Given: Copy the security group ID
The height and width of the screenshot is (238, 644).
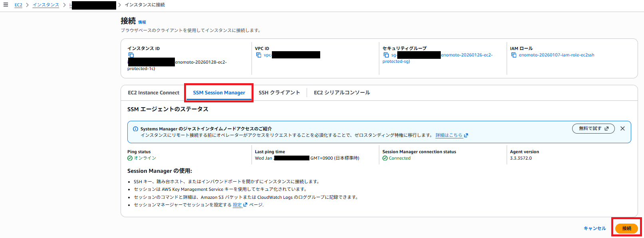Looking at the screenshot, I should point(386,55).
